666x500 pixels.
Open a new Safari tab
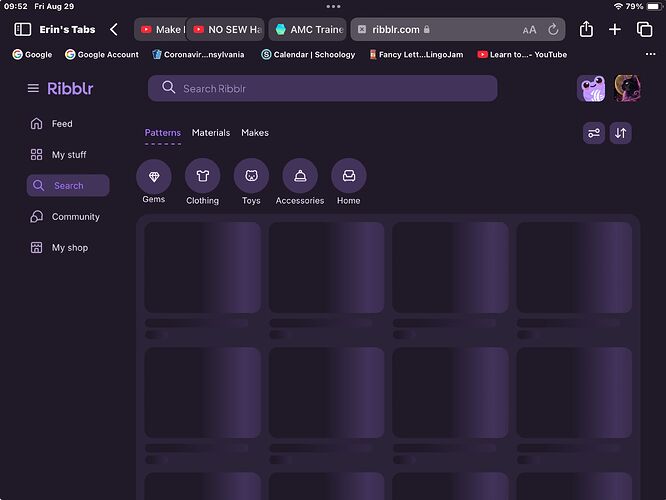[615, 29]
